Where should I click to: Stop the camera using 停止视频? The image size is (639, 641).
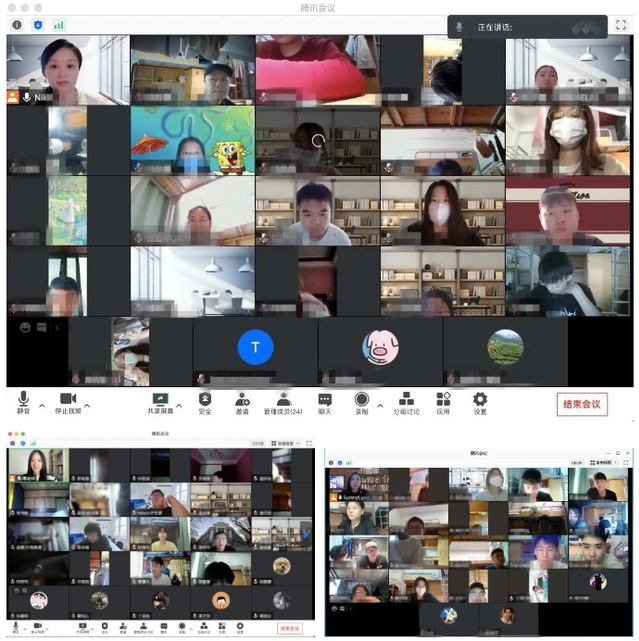(x=67, y=402)
